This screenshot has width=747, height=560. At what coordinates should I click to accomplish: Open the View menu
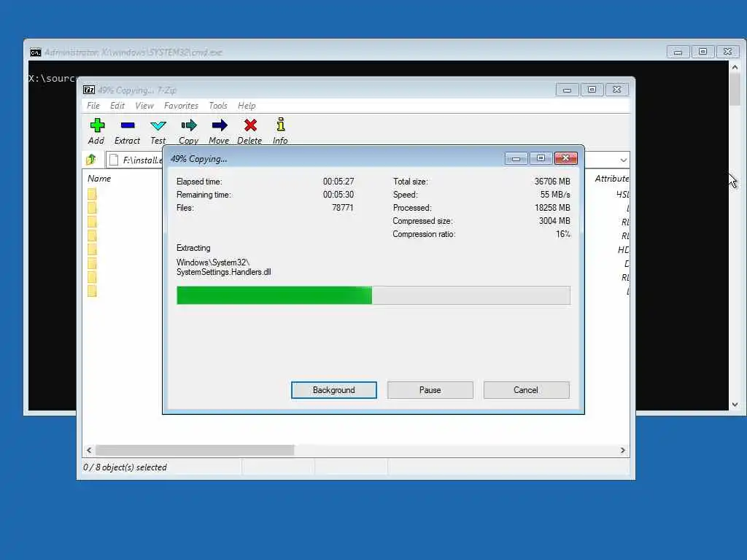(x=144, y=106)
